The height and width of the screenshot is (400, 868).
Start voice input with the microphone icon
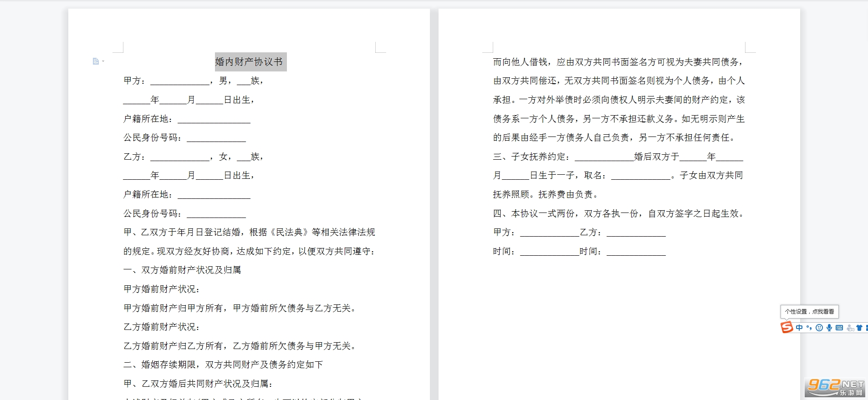pos(829,328)
